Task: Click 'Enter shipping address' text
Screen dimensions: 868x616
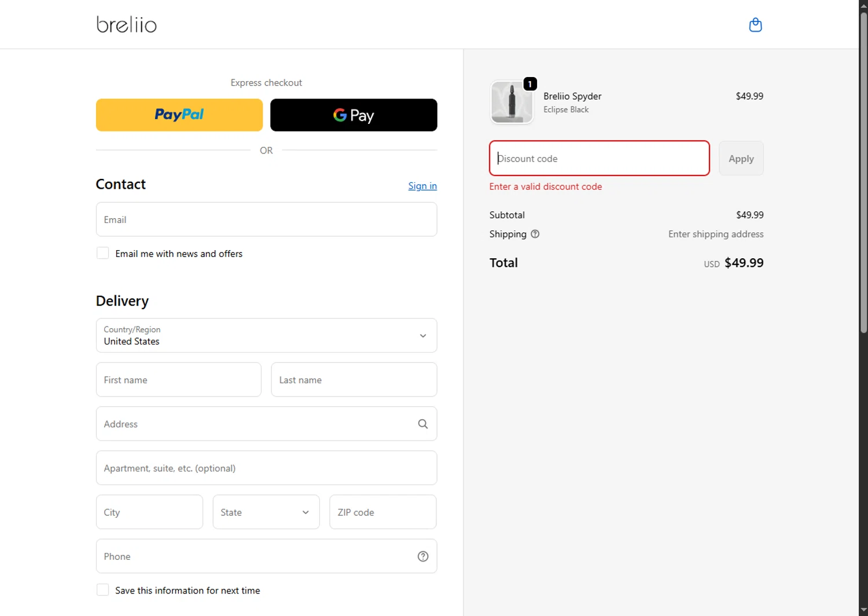Action: [x=716, y=234]
